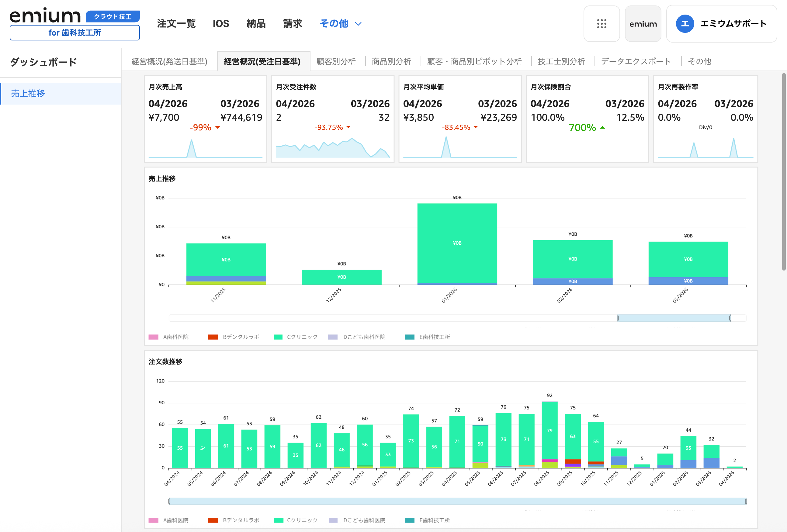The height and width of the screenshot is (532, 787).
Task: Select 売上推移 in the sidebar
Action: [x=28, y=93]
